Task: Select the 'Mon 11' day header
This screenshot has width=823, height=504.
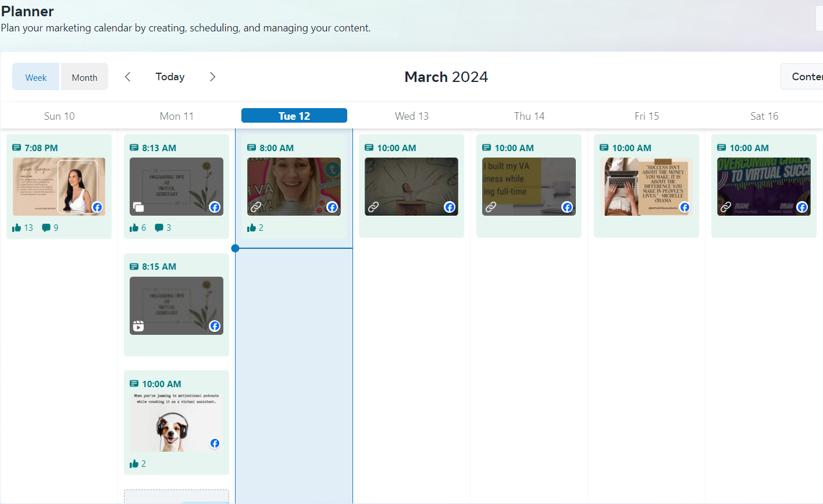Action: [x=177, y=116]
